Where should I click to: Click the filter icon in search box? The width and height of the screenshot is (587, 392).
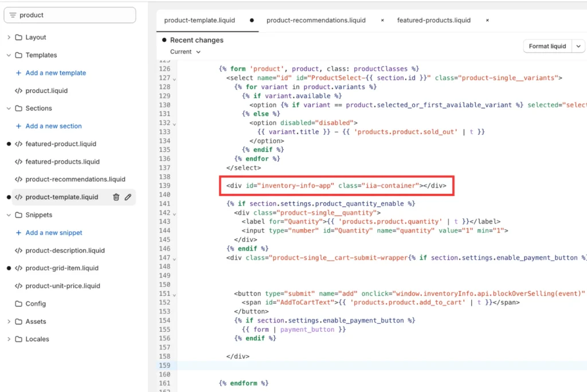13,15
